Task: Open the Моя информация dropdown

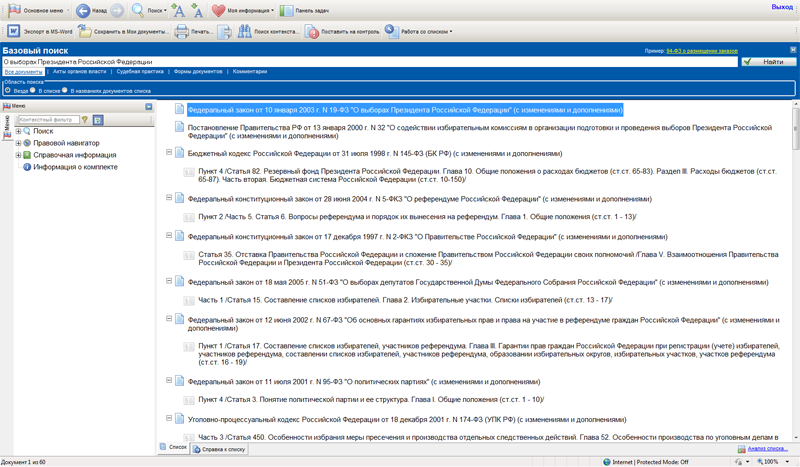Action: click(x=245, y=11)
